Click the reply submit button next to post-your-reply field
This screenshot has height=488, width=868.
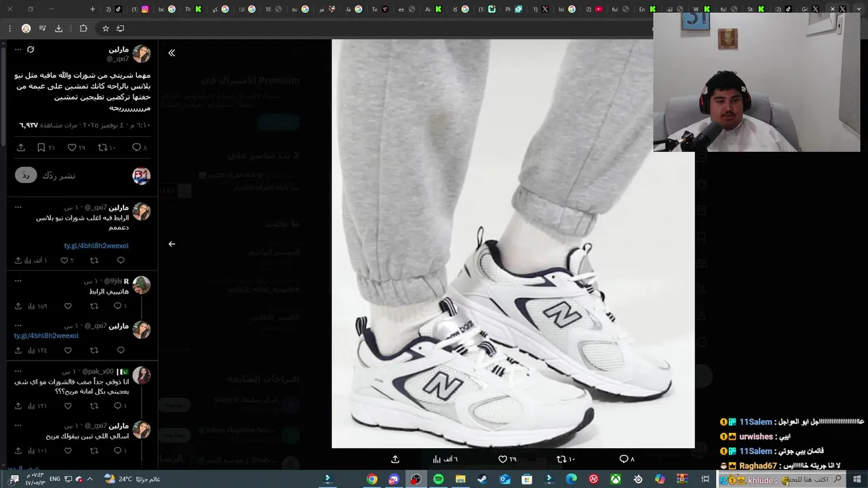[26, 176]
